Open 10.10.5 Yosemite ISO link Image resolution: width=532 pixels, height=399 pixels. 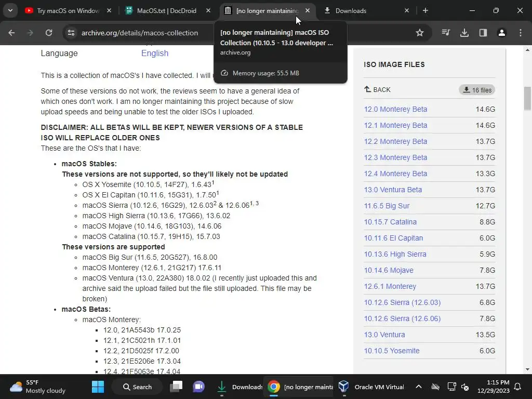click(x=392, y=351)
